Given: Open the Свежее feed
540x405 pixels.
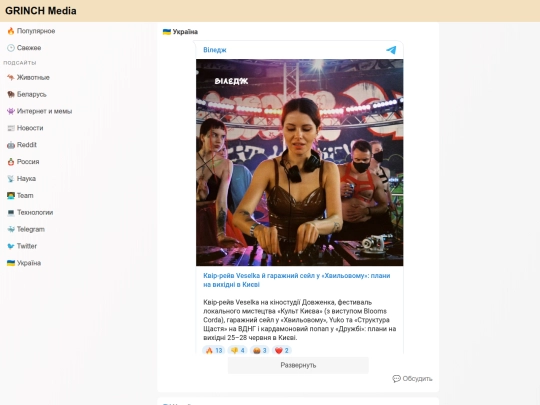Looking at the screenshot, I should pyautogui.click(x=29, y=48).
